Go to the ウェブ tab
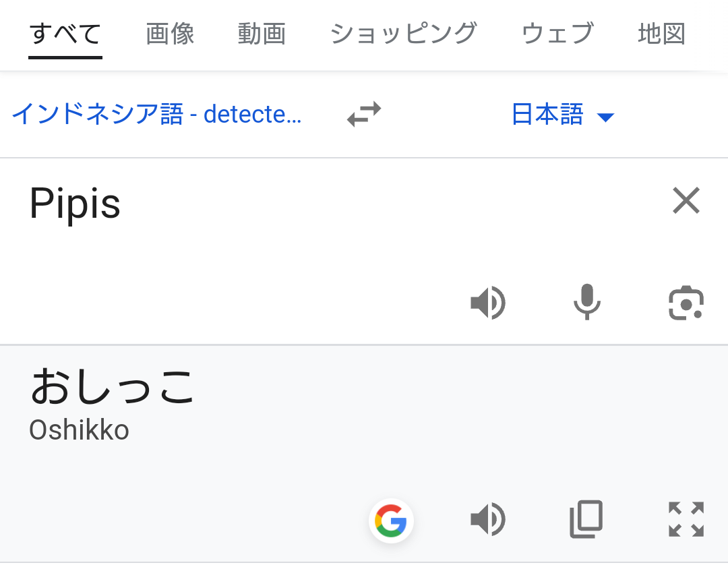This screenshot has width=728, height=565. 557,34
